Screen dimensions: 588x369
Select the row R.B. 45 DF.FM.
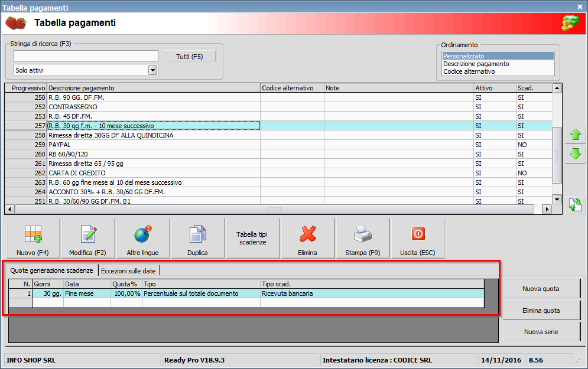coord(278,116)
